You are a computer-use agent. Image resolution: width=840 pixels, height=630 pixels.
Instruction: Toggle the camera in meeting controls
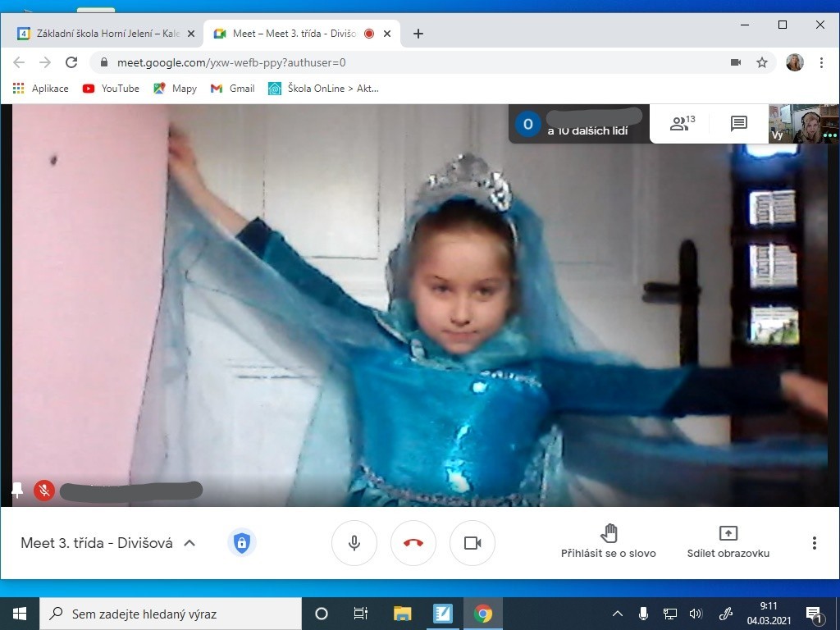[x=472, y=543]
